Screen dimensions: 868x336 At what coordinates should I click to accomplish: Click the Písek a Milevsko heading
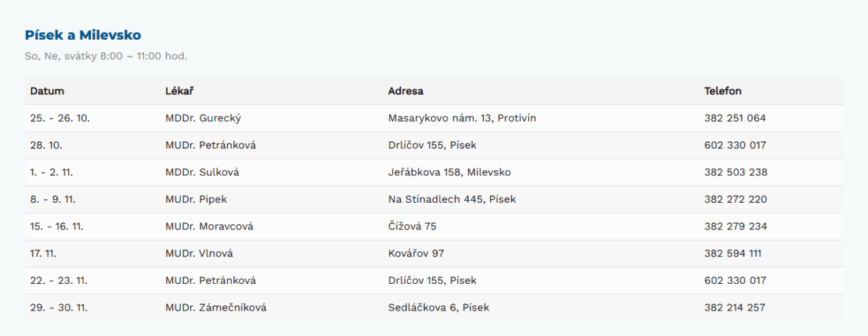[82, 35]
